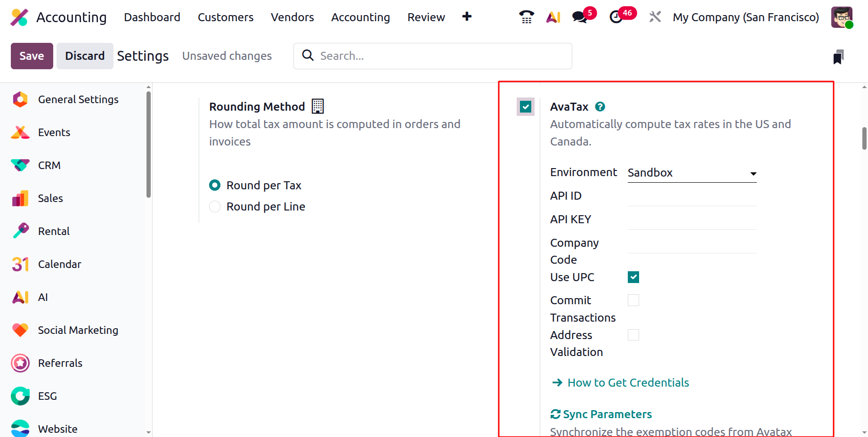Screen dimensions: 868x437
Task: Open the Vendors menu
Action: [x=292, y=17]
